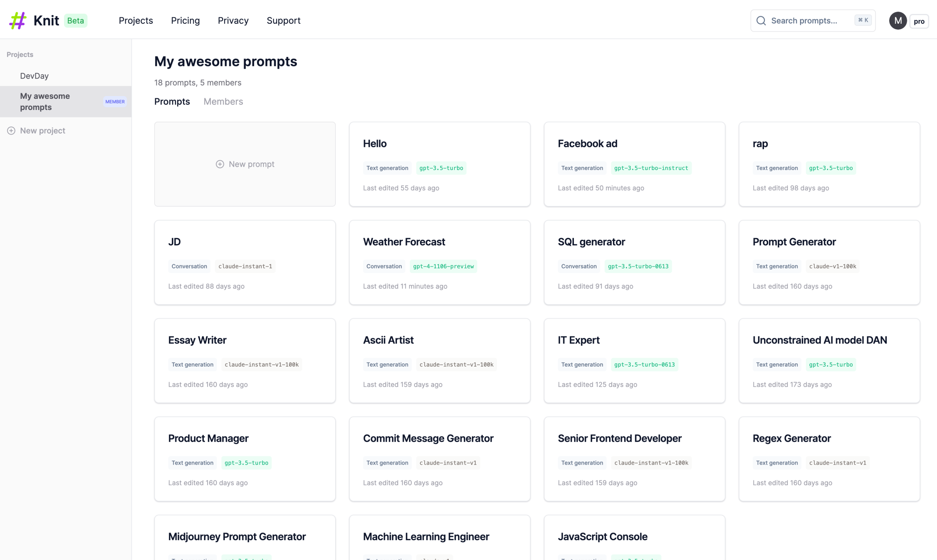Open Projects in the top navigation
This screenshot has width=937, height=560.
[136, 21]
